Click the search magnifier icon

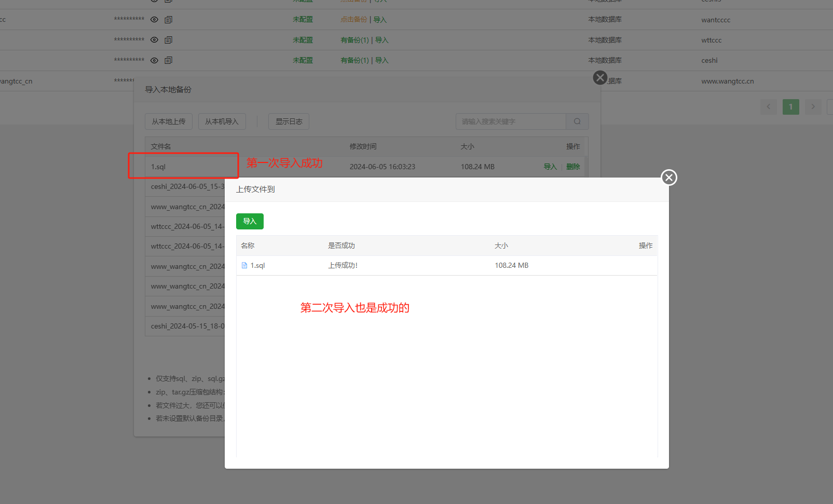coord(577,121)
